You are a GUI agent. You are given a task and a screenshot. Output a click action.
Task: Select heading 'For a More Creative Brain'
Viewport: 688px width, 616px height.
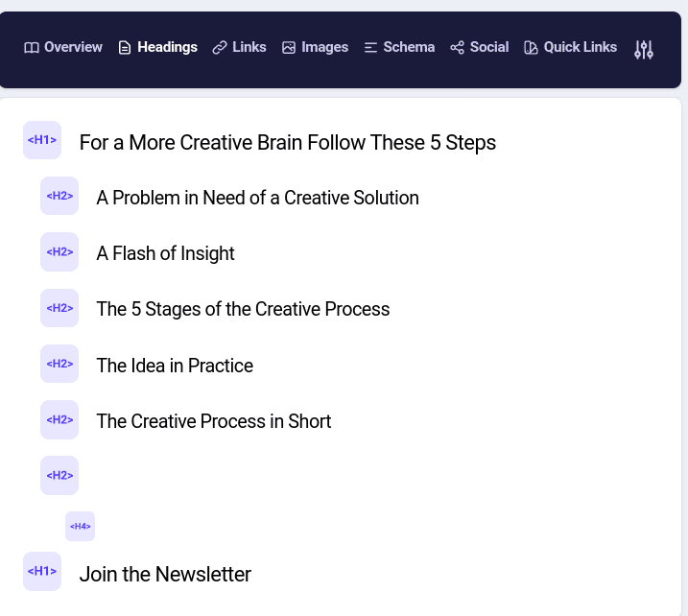287,143
